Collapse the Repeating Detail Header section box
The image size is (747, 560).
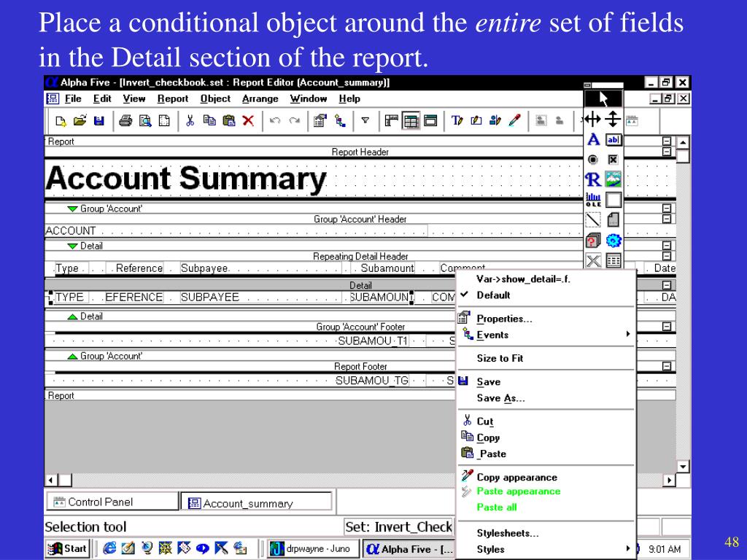667,256
